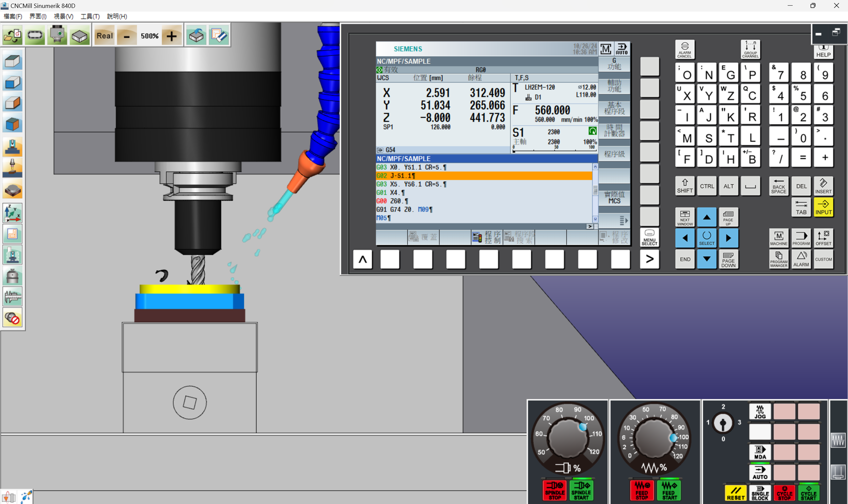
Task: Increase simulation speed with plus button
Action: (172, 35)
